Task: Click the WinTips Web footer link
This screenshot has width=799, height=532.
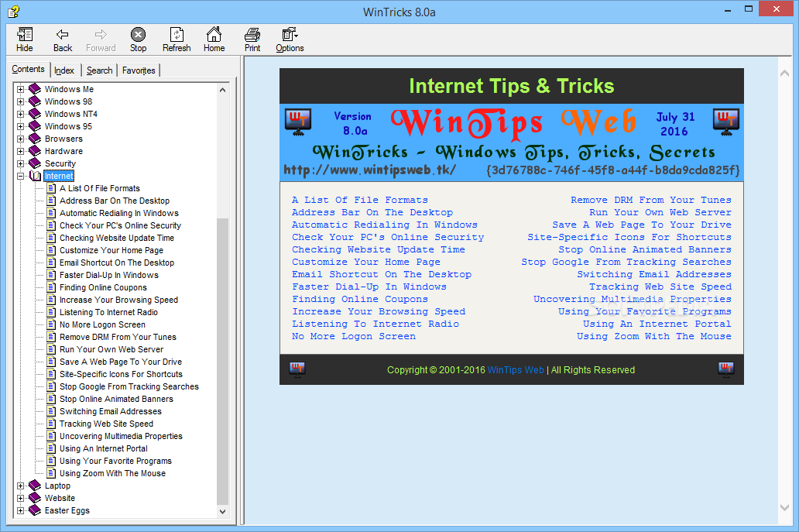Action: pyautogui.click(x=516, y=370)
